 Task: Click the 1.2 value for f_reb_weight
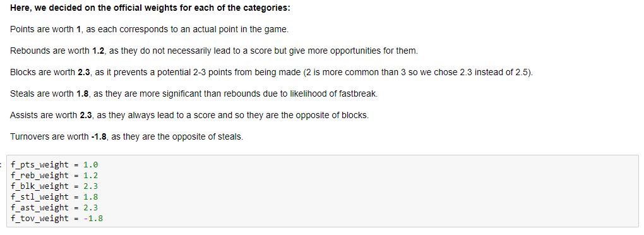click(91, 176)
